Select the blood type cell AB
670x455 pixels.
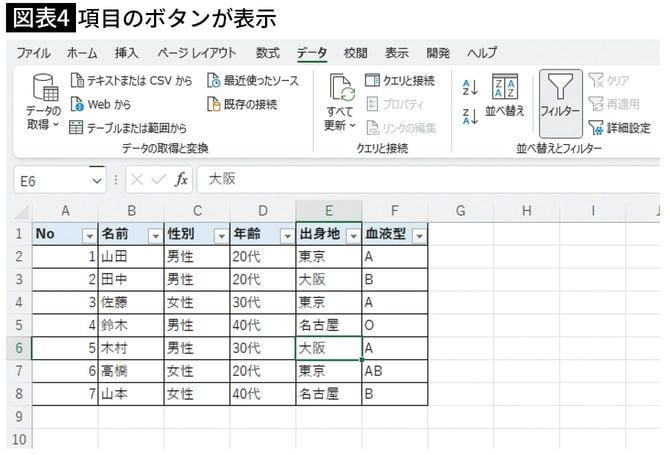point(395,371)
